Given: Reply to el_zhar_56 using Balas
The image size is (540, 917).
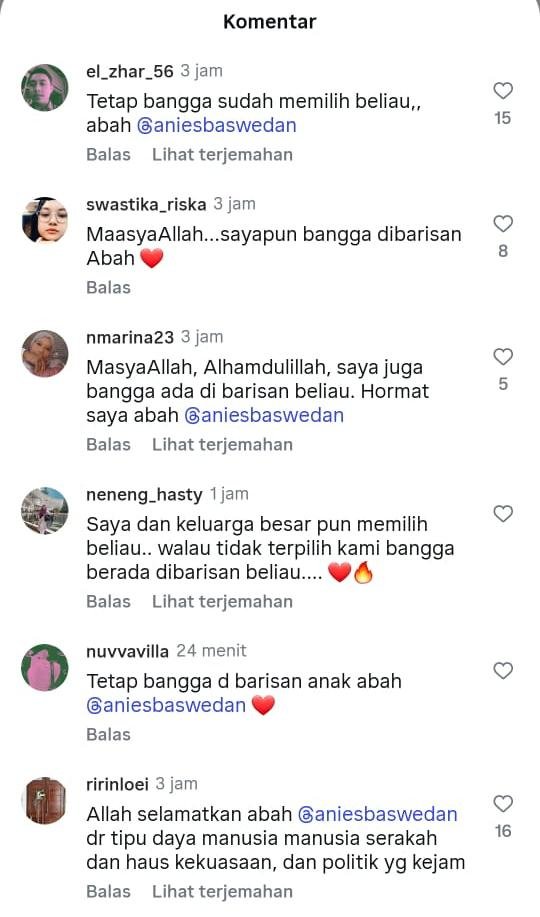Looking at the screenshot, I should tap(108, 154).
